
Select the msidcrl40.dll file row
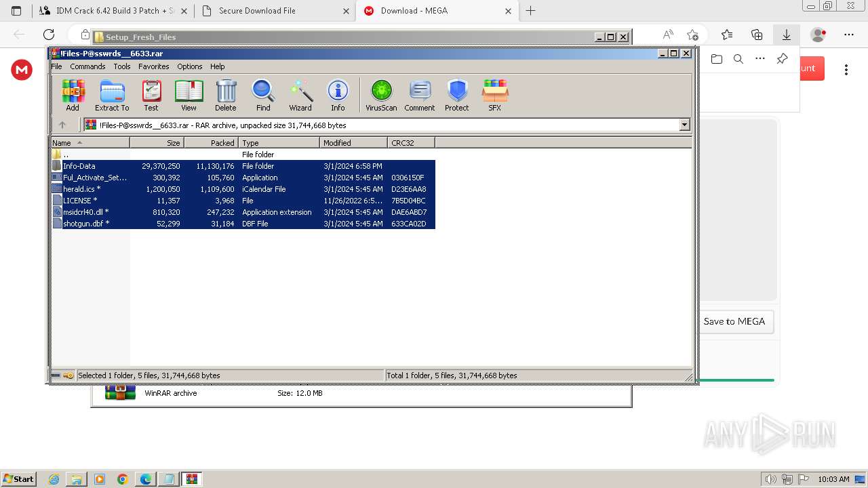click(x=243, y=212)
